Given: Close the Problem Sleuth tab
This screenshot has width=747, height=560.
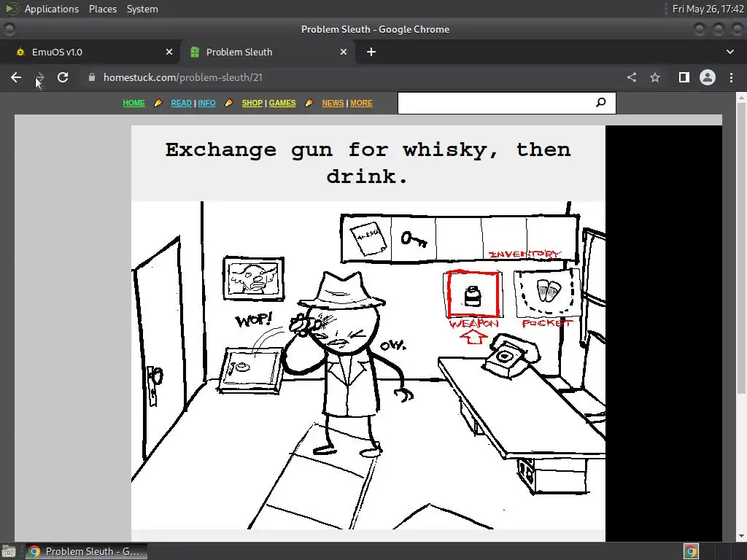Looking at the screenshot, I should point(344,52).
